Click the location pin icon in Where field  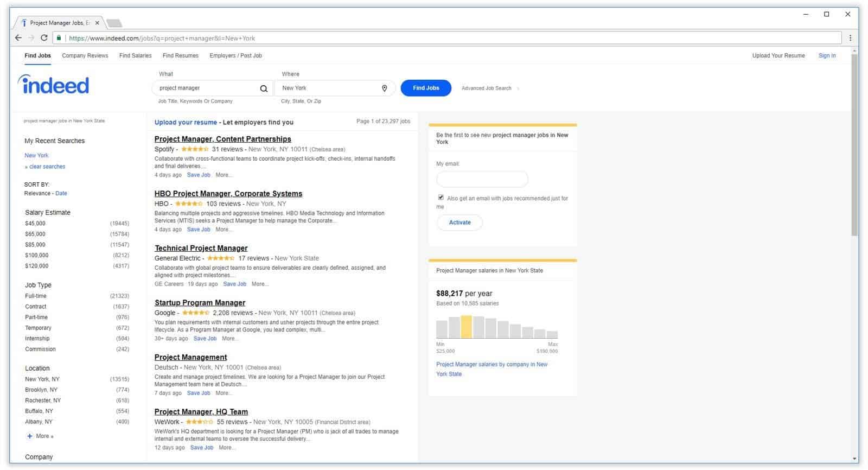tap(384, 88)
